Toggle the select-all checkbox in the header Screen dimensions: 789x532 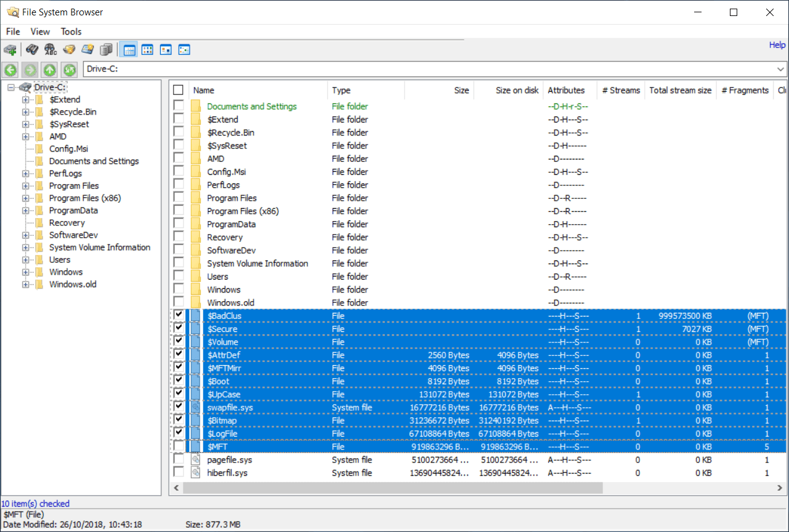[178, 89]
